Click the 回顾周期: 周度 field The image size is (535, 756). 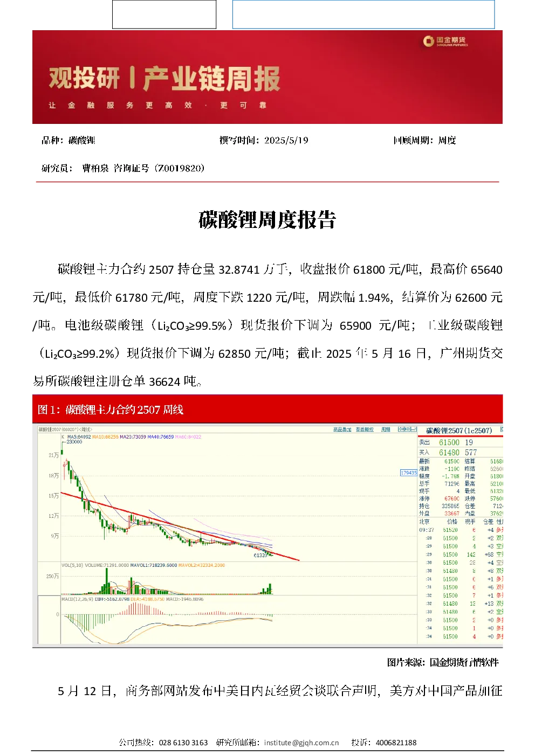coord(424,141)
